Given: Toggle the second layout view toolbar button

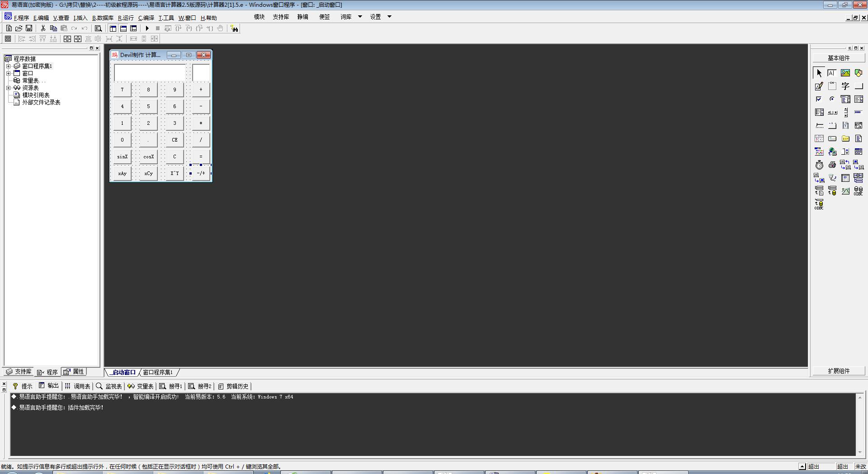Looking at the screenshot, I should click(123, 28).
